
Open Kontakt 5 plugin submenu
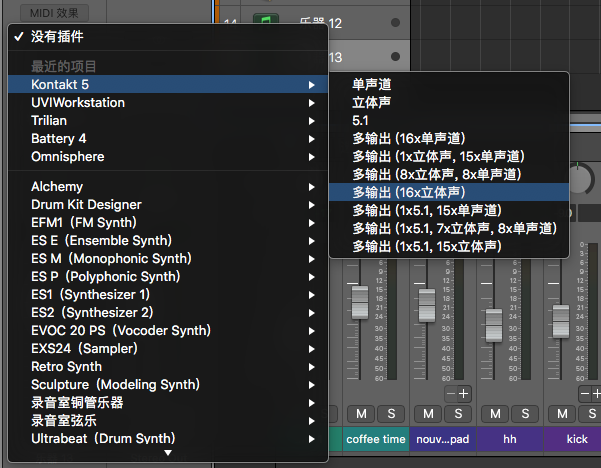pos(168,84)
